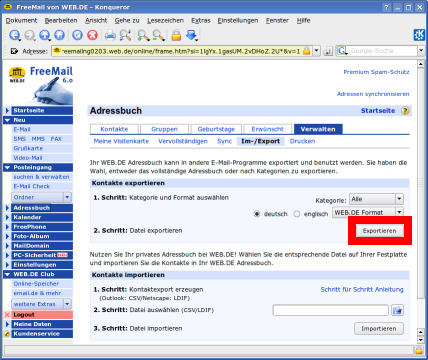The width and height of the screenshot is (428, 360).
Task: Open the Premium Spam-Schutz link
Action: [x=376, y=72]
